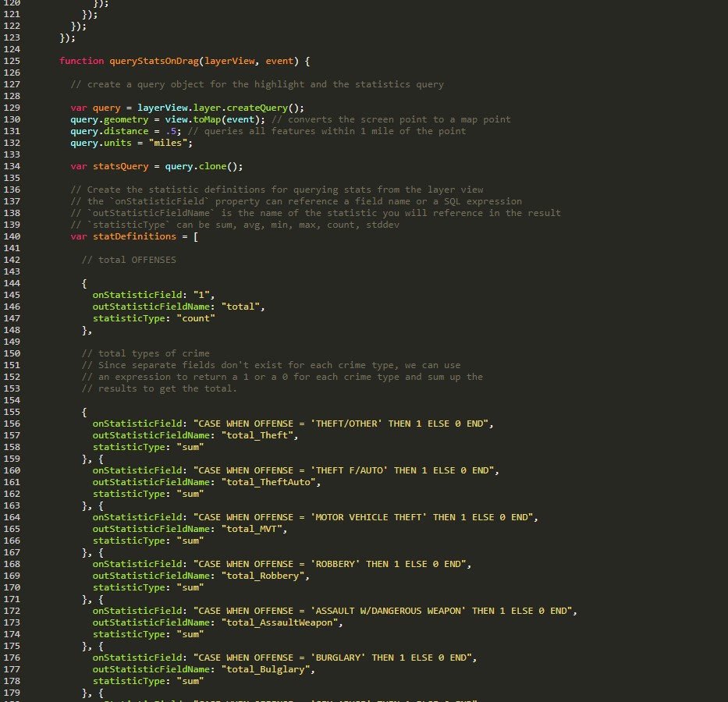Click the "total_TheftAuto" field name
Viewport: 728px width, 702px height.
(x=271, y=482)
